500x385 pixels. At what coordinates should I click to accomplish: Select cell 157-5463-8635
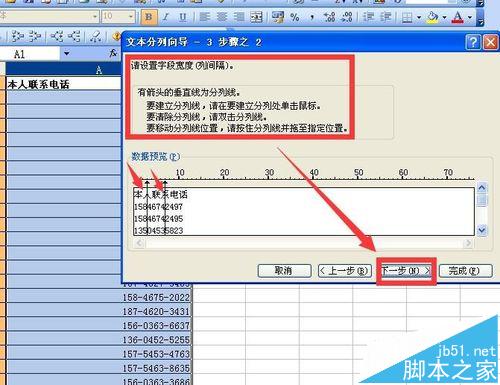99,368
